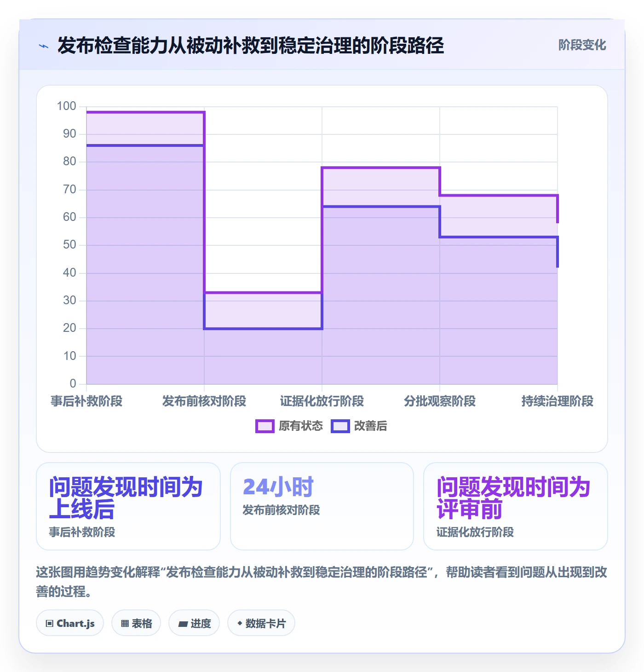Click the progress icon in 进度 chip
Screen dimensions: 644x672
coord(183,624)
